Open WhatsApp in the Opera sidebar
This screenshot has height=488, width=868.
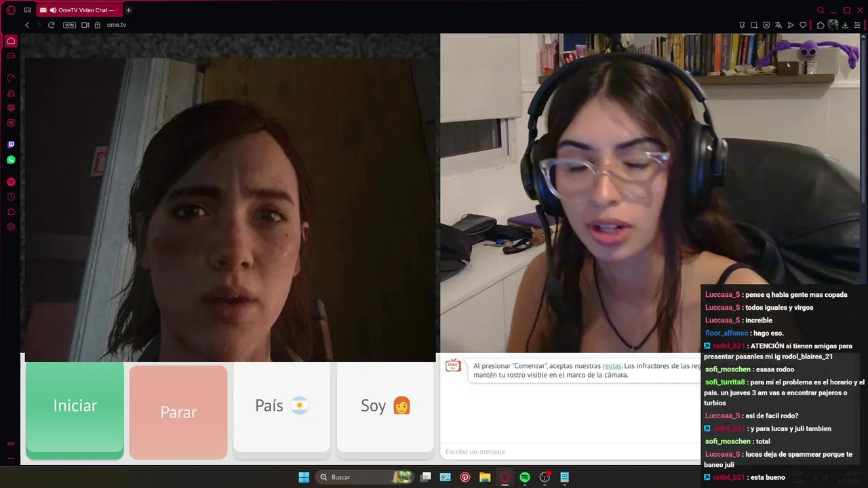tap(11, 160)
